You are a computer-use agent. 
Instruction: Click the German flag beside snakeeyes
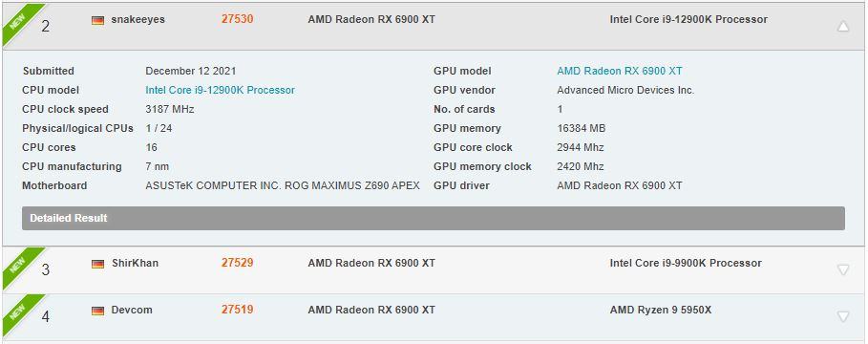pyautogui.click(x=98, y=20)
